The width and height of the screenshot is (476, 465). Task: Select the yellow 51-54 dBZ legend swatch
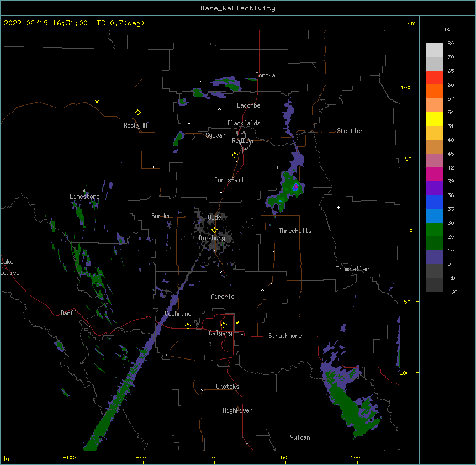point(434,119)
